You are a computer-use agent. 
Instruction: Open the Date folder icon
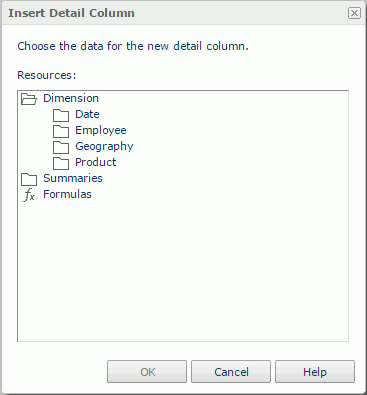(x=61, y=115)
